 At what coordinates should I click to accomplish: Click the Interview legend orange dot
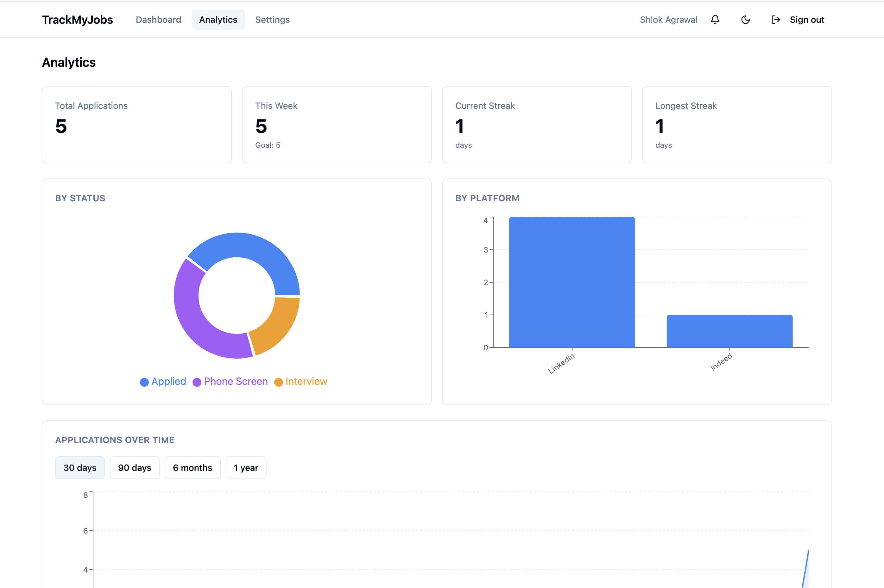(x=278, y=382)
